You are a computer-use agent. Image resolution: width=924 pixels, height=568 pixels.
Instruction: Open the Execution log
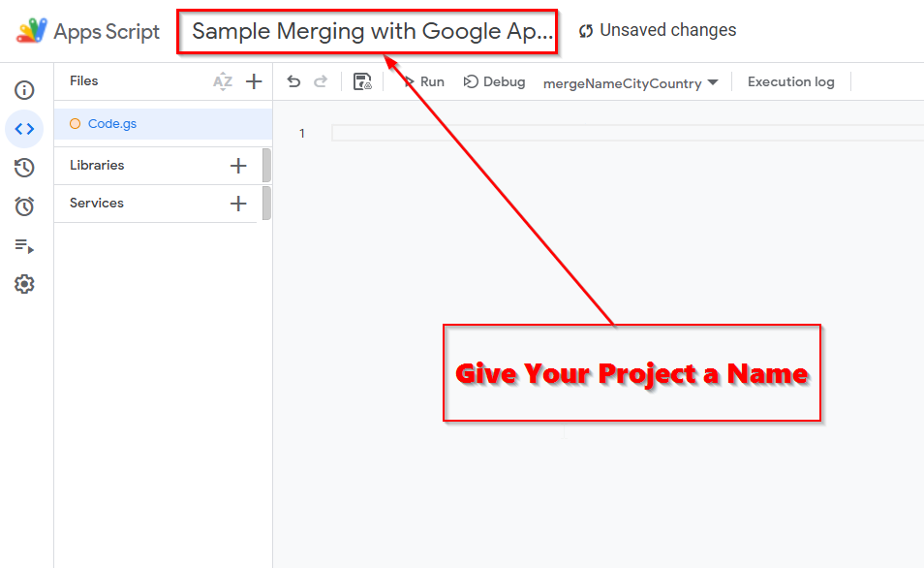[x=790, y=82]
